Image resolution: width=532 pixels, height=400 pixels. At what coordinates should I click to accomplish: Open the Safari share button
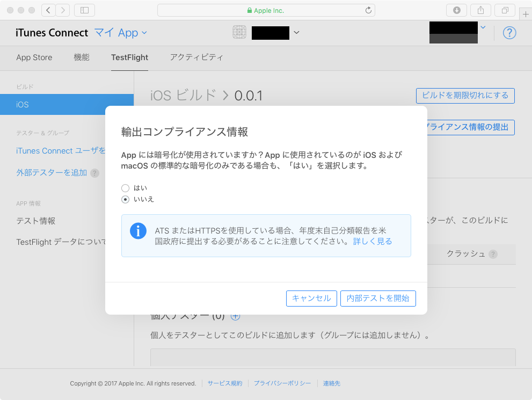[x=481, y=10]
